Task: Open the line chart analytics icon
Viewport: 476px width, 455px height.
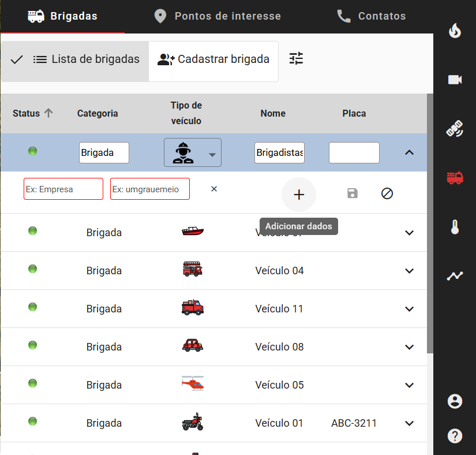Action: [455, 276]
